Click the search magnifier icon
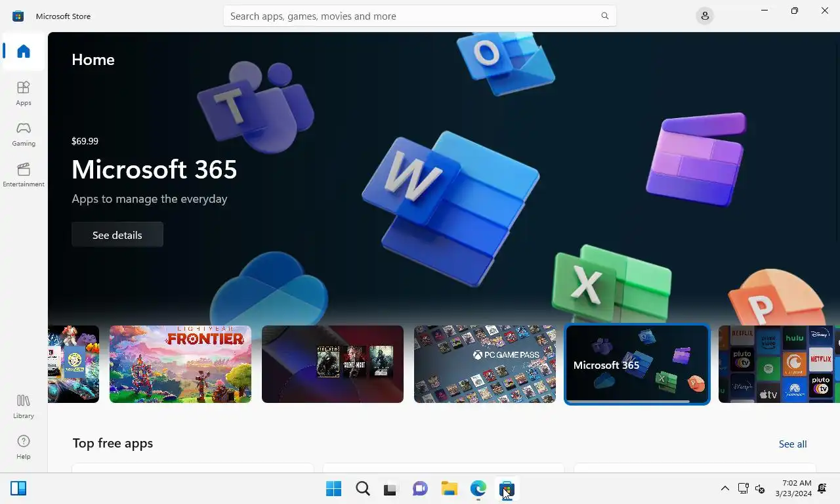 click(x=605, y=16)
